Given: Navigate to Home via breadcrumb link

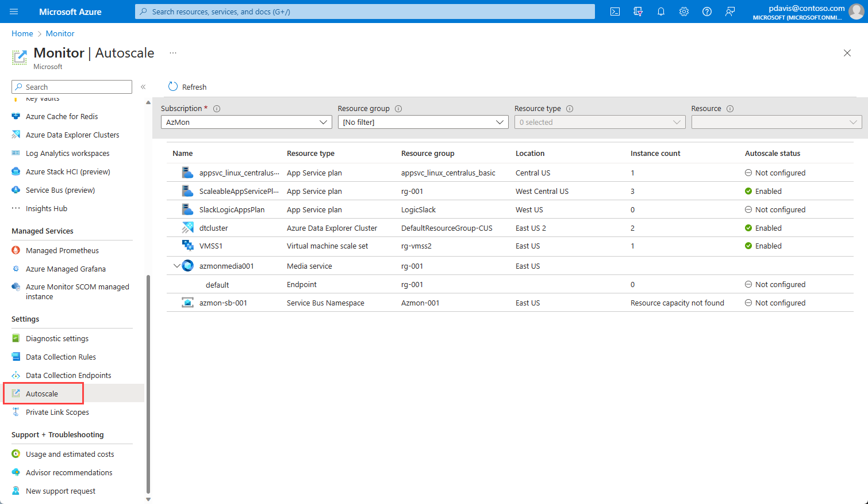Looking at the screenshot, I should pos(22,33).
